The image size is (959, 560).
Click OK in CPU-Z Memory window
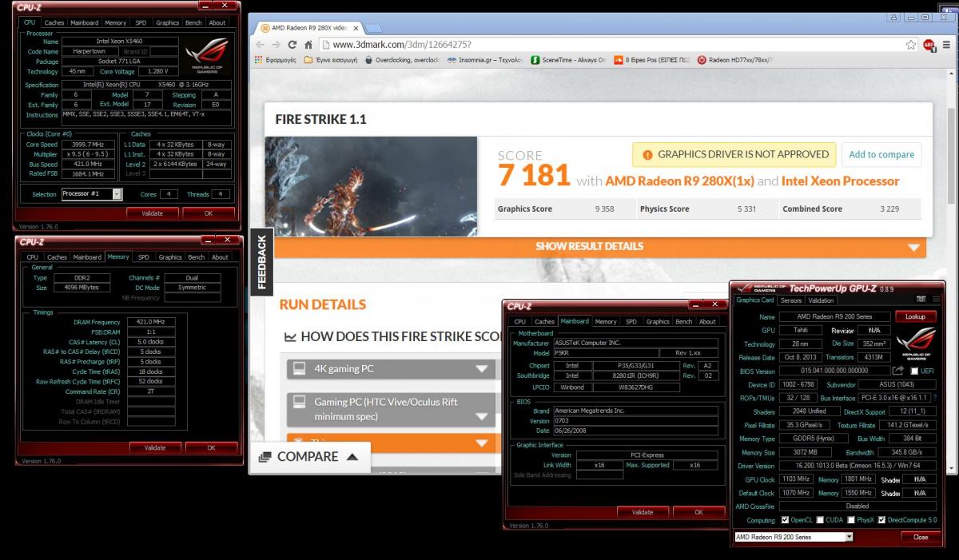[x=211, y=448]
